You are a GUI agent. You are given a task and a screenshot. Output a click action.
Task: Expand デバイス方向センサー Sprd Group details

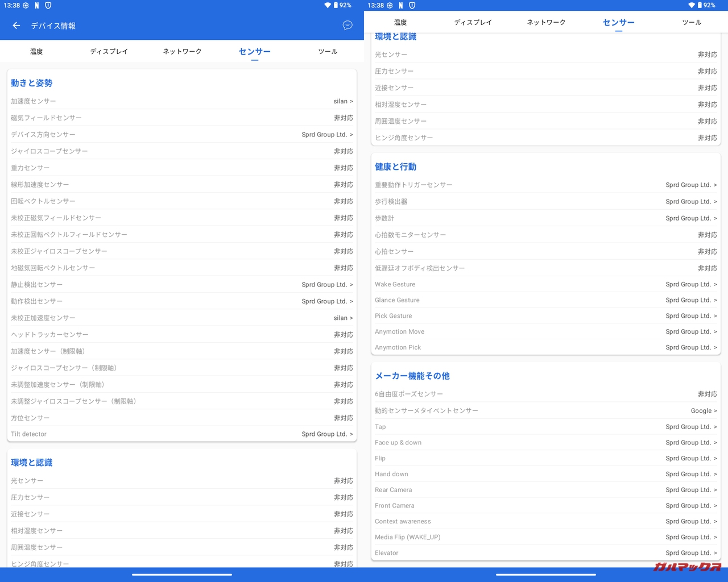coord(182,135)
